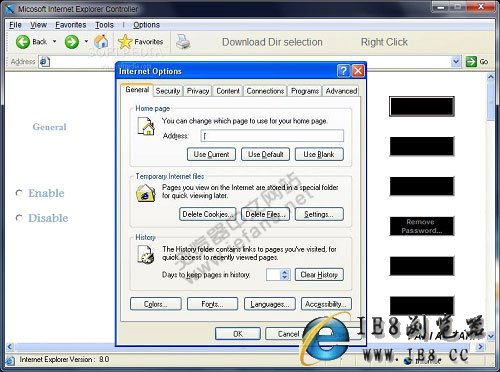Switch to the Advanced tab

(341, 91)
